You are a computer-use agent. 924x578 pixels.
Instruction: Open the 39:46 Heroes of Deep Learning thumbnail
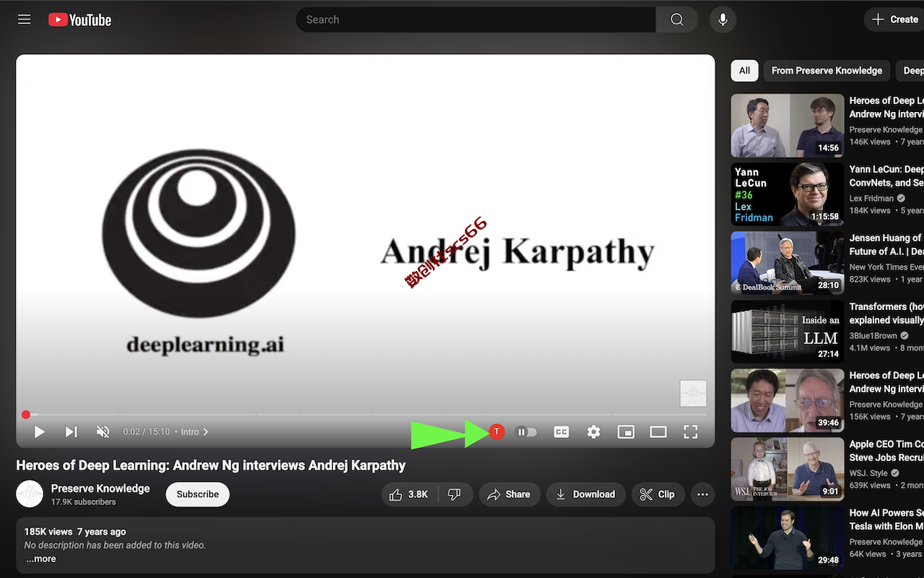(788, 400)
